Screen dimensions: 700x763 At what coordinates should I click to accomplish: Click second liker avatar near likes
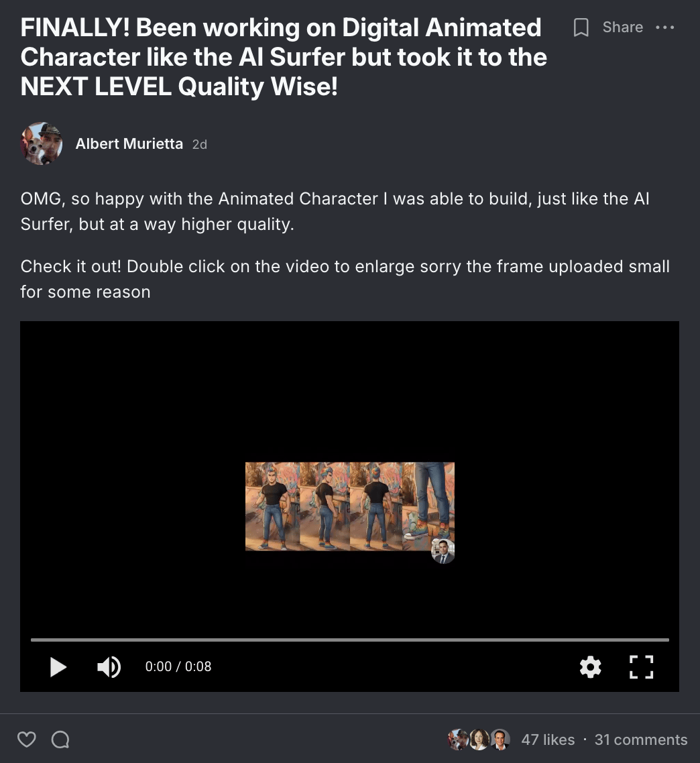tap(479, 740)
